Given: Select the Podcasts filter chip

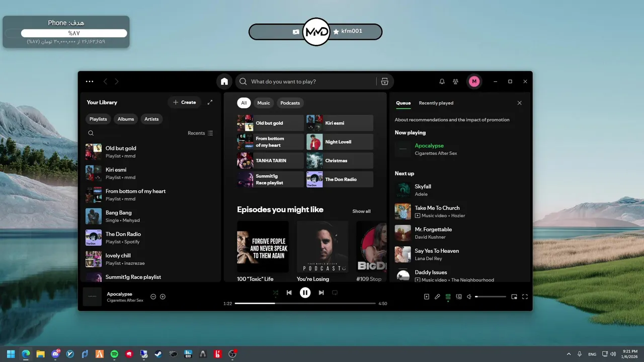Looking at the screenshot, I should point(290,103).
